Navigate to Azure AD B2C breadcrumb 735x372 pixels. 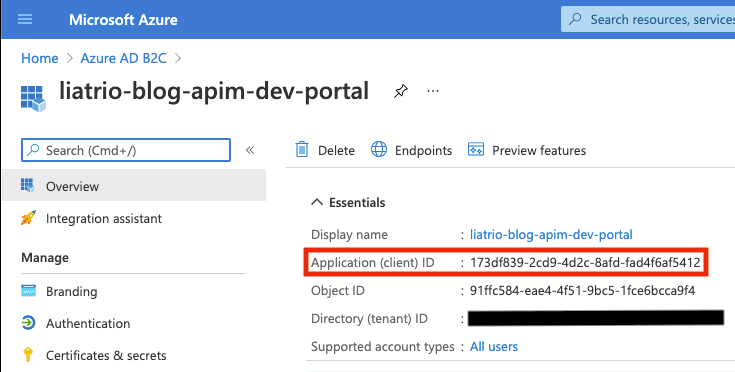(x=123, y=58)
